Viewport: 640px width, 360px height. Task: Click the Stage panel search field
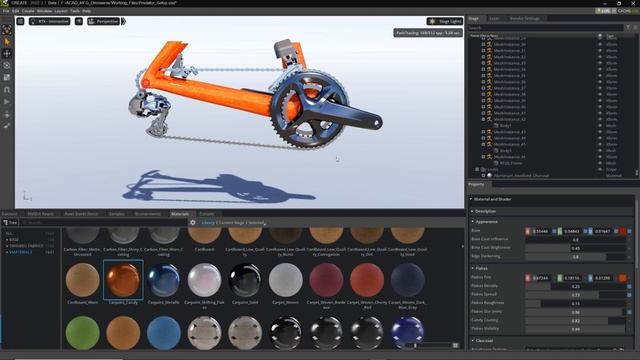tap(545, 28)
